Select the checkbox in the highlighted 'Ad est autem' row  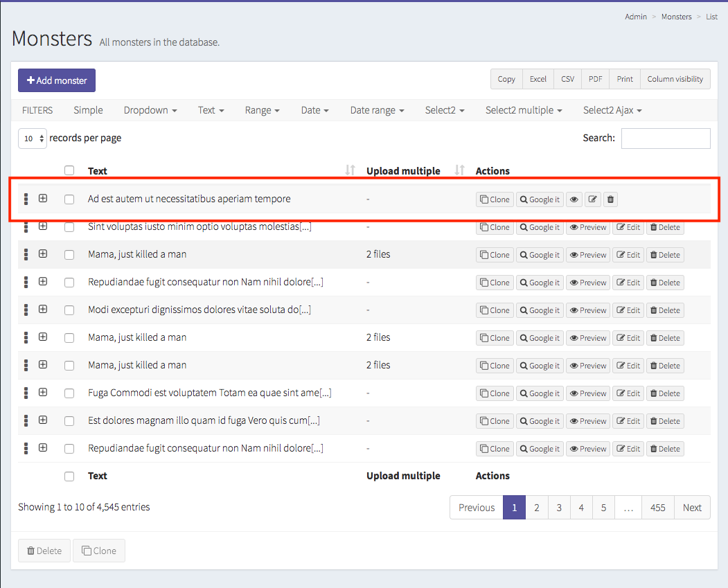69,199
